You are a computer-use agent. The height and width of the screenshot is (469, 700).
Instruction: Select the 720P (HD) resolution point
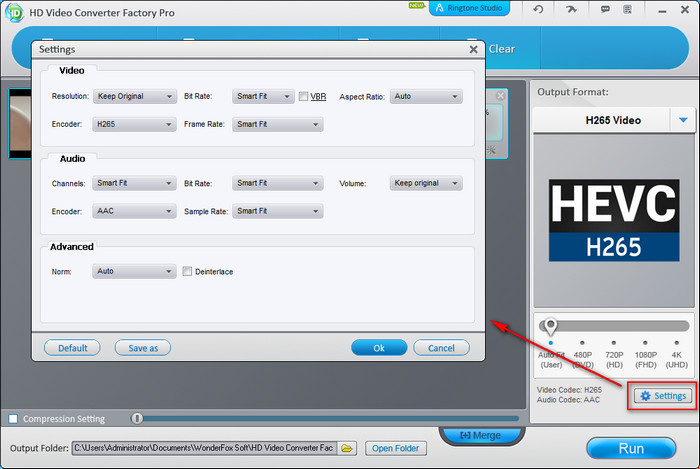614,343
